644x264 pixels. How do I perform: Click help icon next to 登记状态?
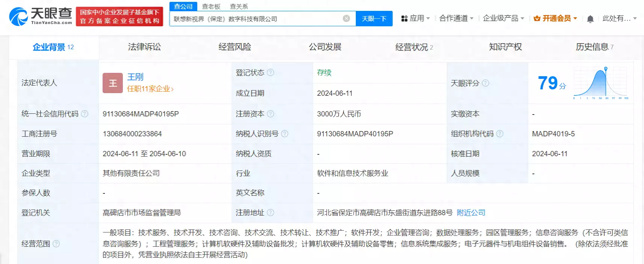coord(271,72)
